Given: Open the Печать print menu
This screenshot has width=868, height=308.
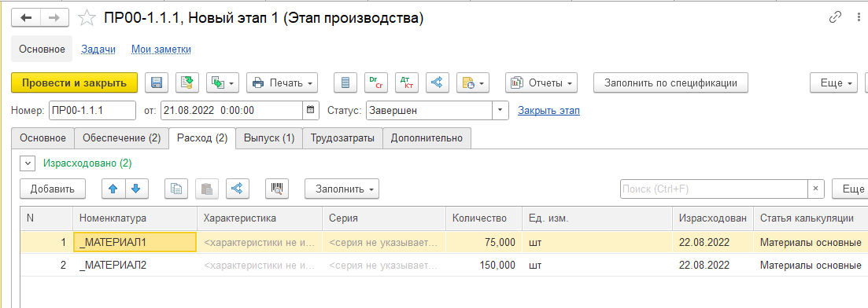Looking at the screenshot, I should (283, 83).
